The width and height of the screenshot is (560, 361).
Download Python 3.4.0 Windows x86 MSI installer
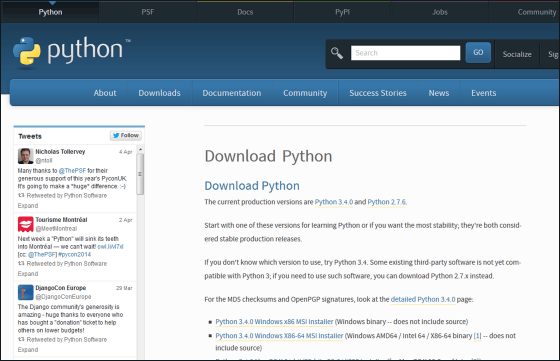(x=274, y=322)
